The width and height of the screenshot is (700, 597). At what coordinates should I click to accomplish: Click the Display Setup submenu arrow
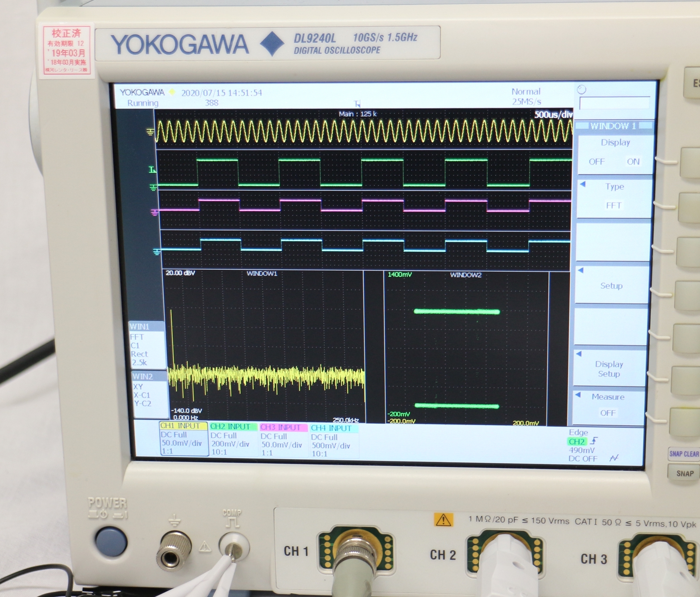(579, 354)
